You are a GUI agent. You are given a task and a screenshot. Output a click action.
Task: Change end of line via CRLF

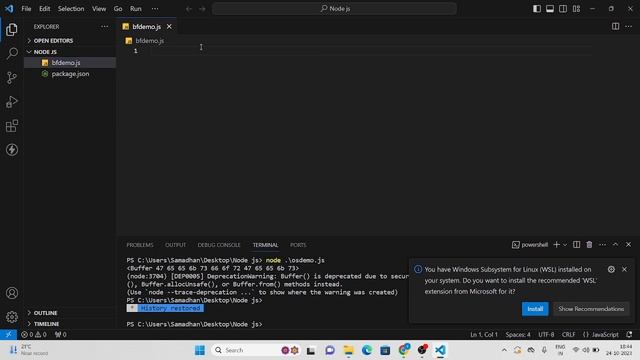tap(569, 334)
